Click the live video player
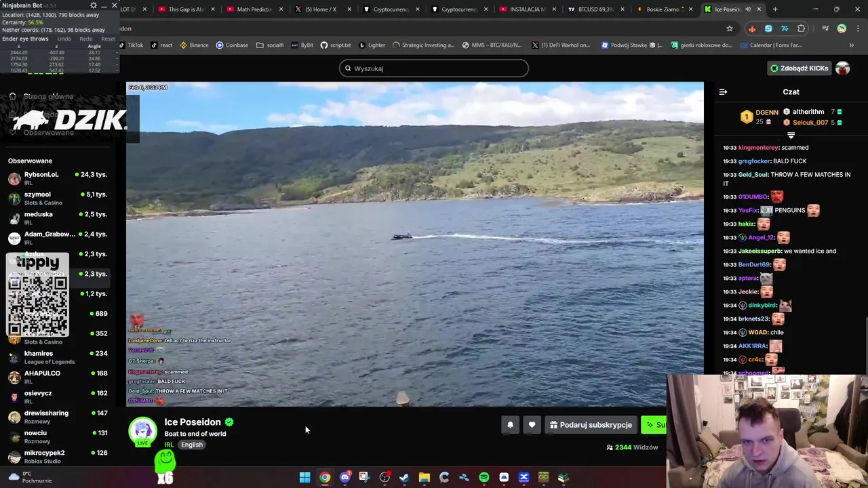 pyautogui.click(x=414, y=244)
